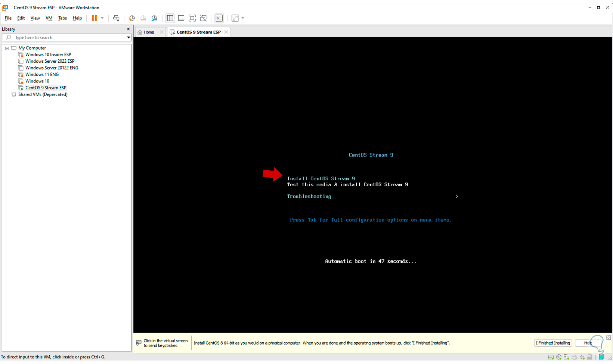613x364 pixels.
Task: Open the snapshot manager
Action: (154, 18)
